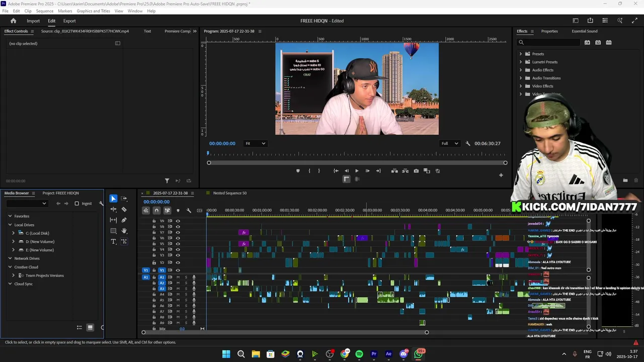Viewport: 644px width, 362px height.
Task: Toggle Snap in Timeline magnet button
Action: pos(156,210)
